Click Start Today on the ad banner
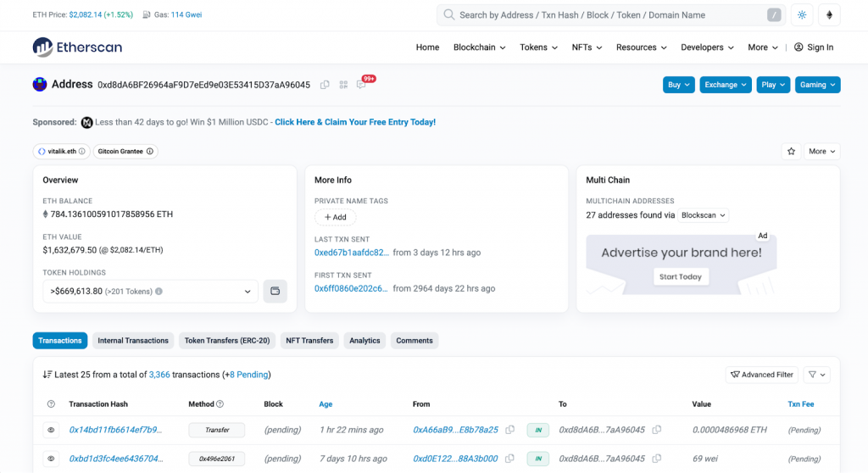Screen dimensions: 868x473 (x=681, y=276)
